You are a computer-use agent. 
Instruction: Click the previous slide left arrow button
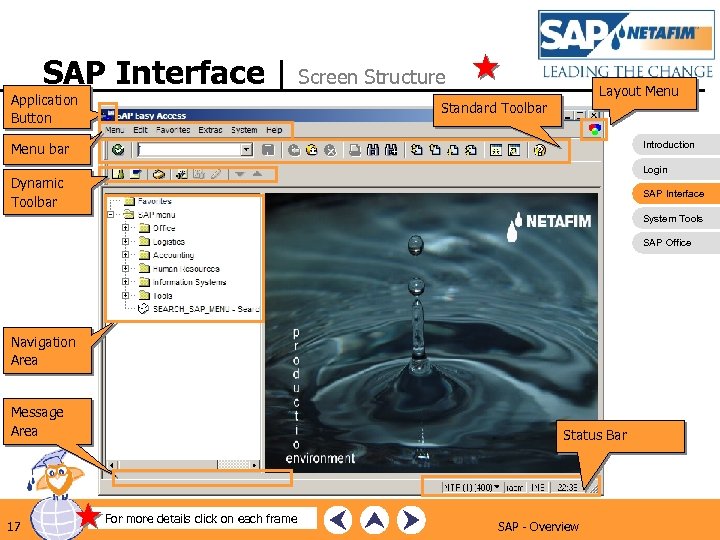[x=338, y=520]
